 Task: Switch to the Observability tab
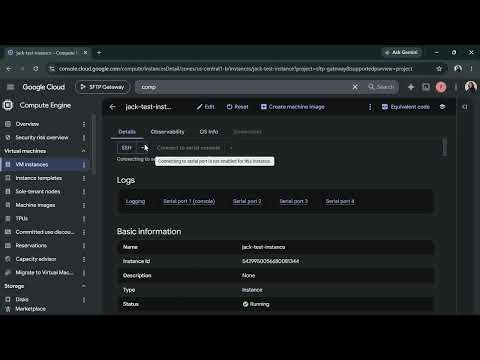[x=167, y=132]
